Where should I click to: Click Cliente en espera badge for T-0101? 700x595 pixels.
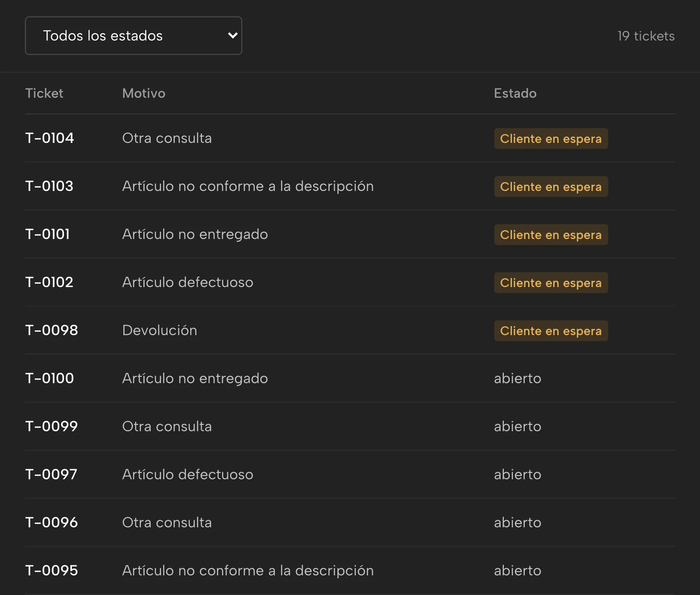coord(551,235)
